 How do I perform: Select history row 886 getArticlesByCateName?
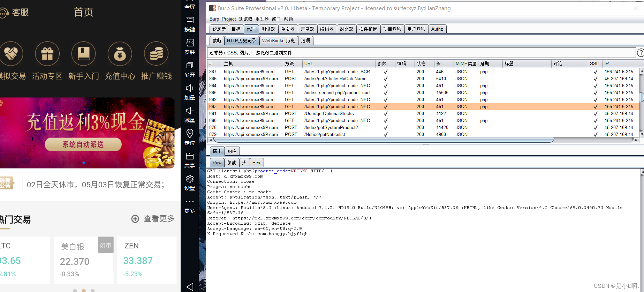[x=423, y=78]
